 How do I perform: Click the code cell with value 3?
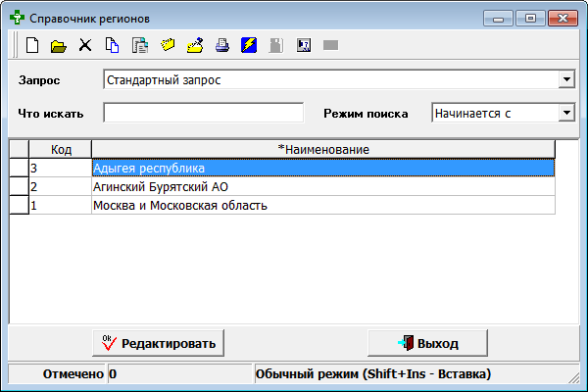[61, 168]
